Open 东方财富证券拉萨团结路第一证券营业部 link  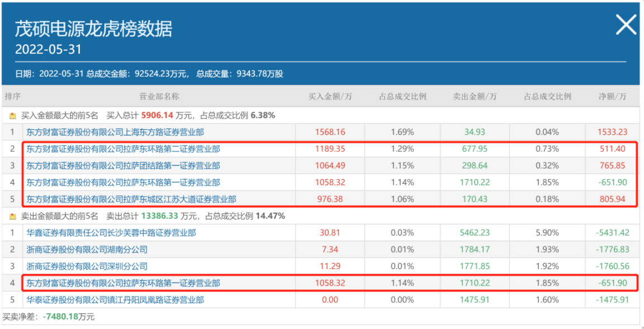[123, 166]
